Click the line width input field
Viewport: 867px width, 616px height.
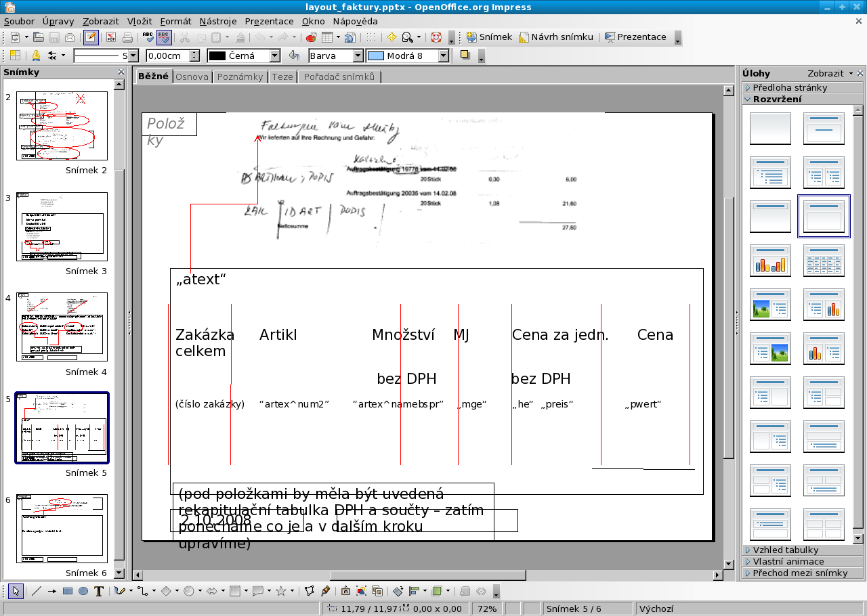point(167,56)
